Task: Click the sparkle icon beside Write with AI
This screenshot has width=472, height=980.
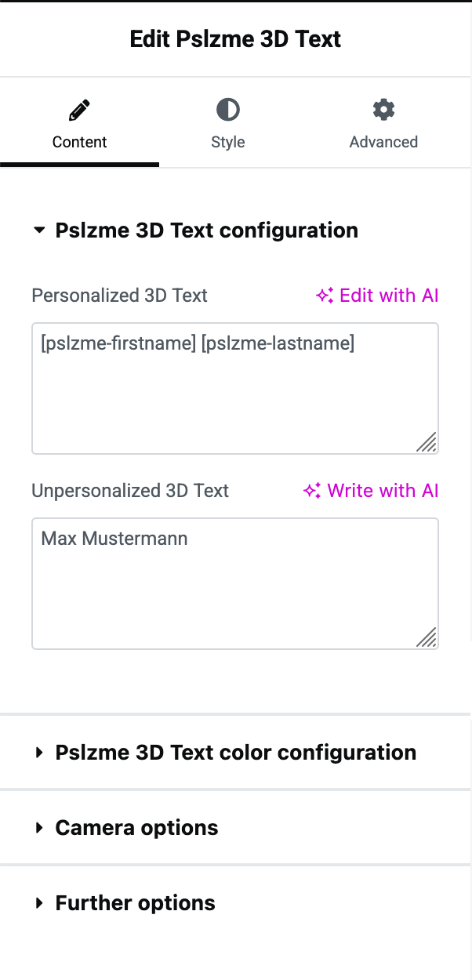Action: [312, 491]
